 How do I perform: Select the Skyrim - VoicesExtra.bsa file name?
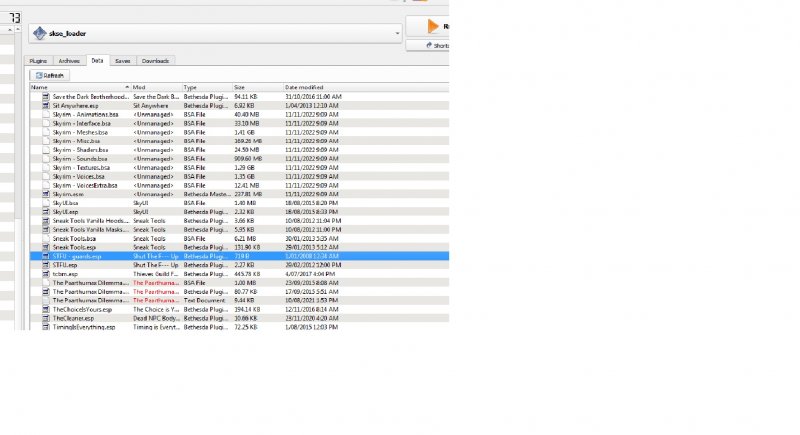85,185
